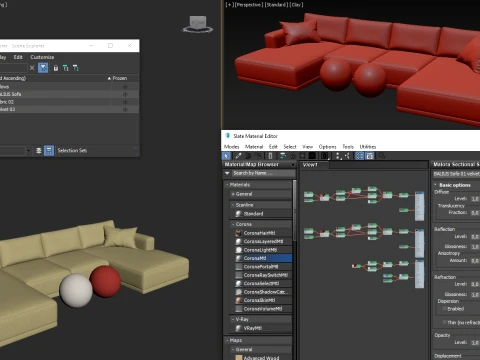Click second teal column icon in Scene Explorer

click(76, 68)
